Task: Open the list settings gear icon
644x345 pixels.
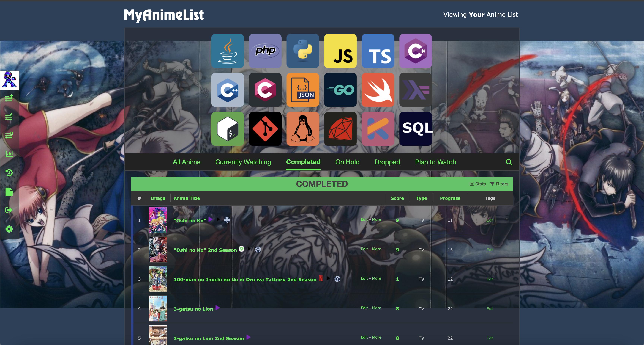Action: (x=9, y=229)
